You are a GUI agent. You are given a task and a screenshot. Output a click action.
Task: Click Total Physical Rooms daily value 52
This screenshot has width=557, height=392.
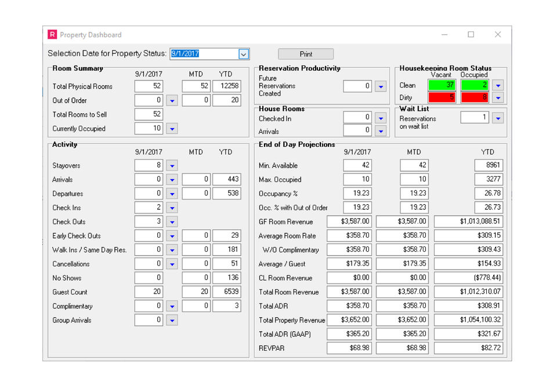pos(149,86)
